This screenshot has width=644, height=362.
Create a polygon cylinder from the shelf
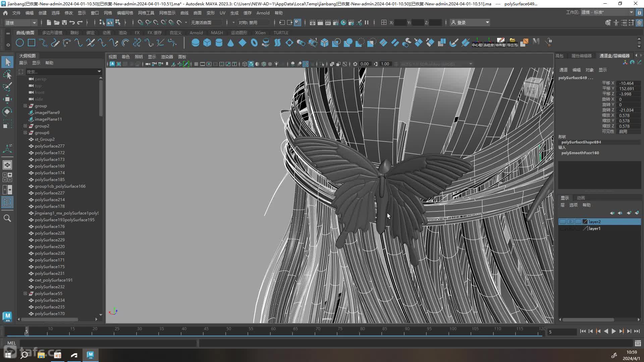click(x=219, y=43)
